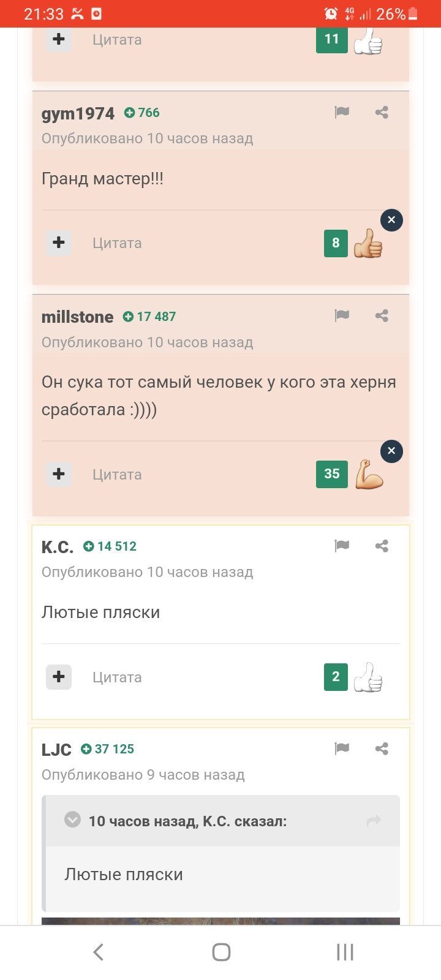Share K.C.'s post
The height and width of the screenshot is (980, 441).
pos(382,546)
